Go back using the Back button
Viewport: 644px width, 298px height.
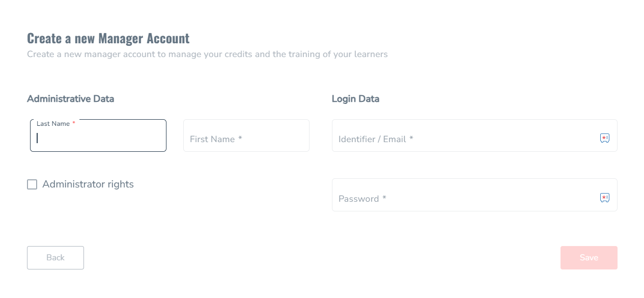pyautogui.click(x=55, y=258)
